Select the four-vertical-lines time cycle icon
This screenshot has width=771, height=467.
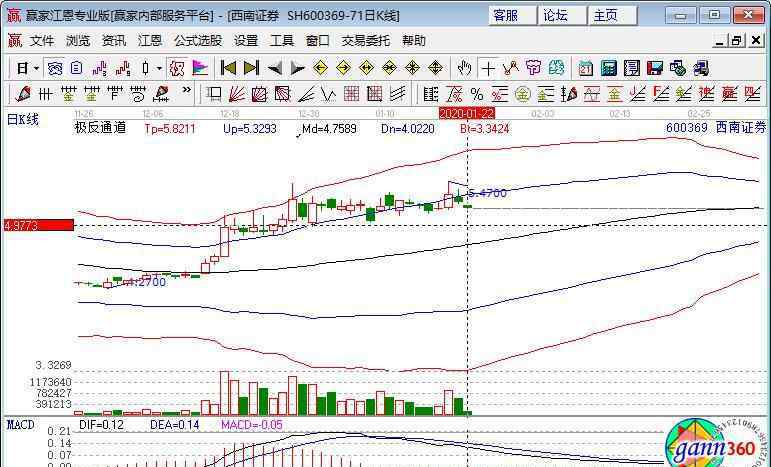[45, 93]
